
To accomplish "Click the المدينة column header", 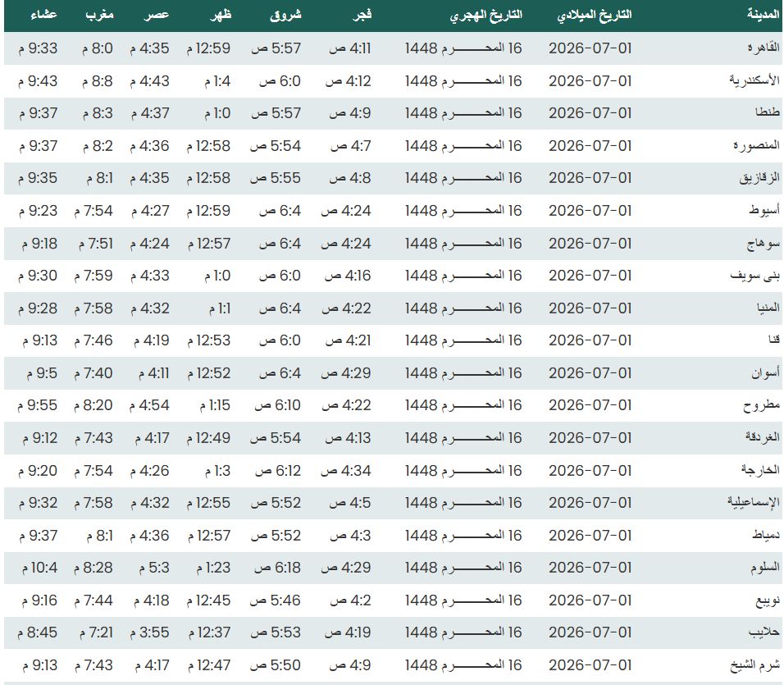I will 763,15.
